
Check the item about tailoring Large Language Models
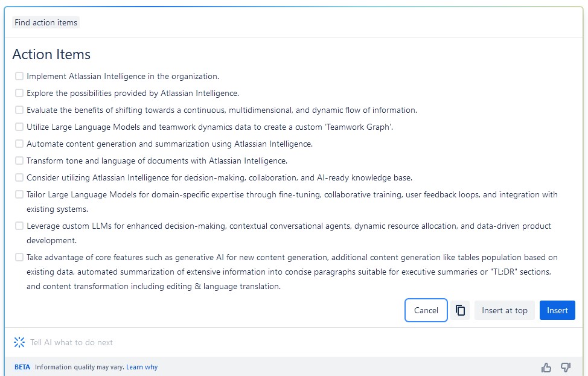[x=19, y=194]
